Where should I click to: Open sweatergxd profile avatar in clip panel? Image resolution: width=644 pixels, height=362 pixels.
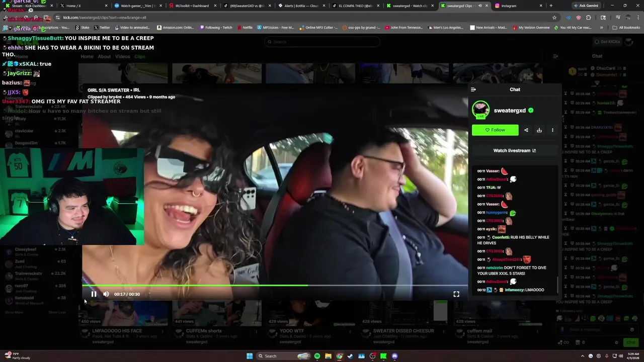(x=480, y=110)
